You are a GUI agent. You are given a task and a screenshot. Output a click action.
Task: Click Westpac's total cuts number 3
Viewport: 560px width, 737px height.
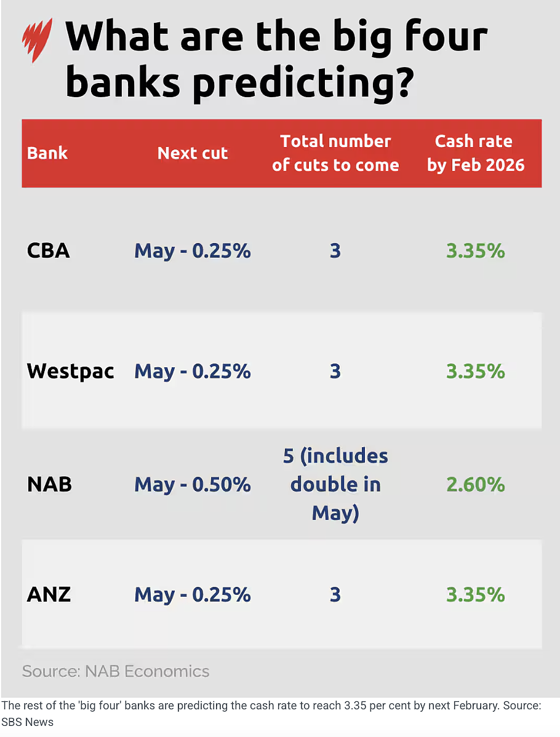[335, 372]
